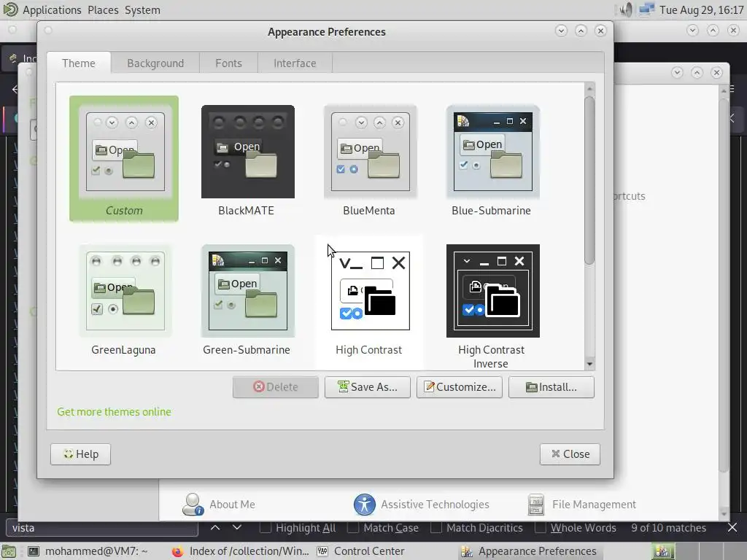
Task: Click the Save As... button
Action: pyautogui.click(x=368, y=387)
